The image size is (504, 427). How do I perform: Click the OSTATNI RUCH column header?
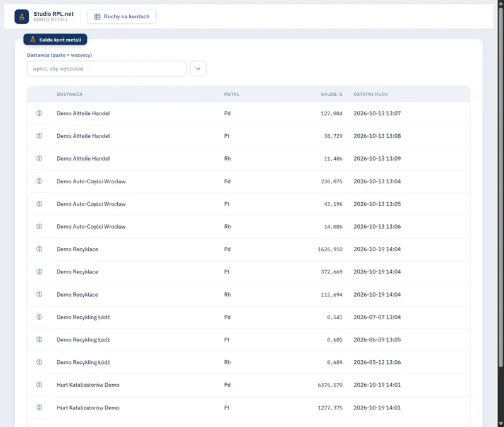(x=370, y=94)
